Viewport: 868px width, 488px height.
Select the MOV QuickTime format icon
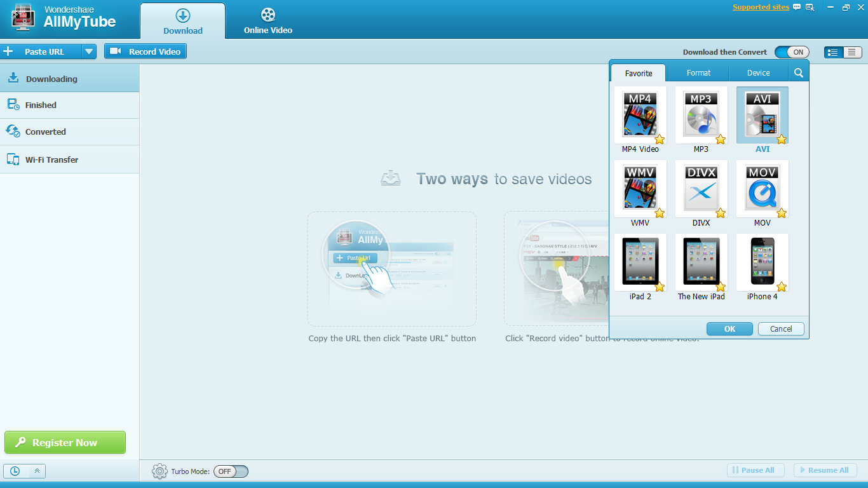pyautogui.click(x=763, y=189)
